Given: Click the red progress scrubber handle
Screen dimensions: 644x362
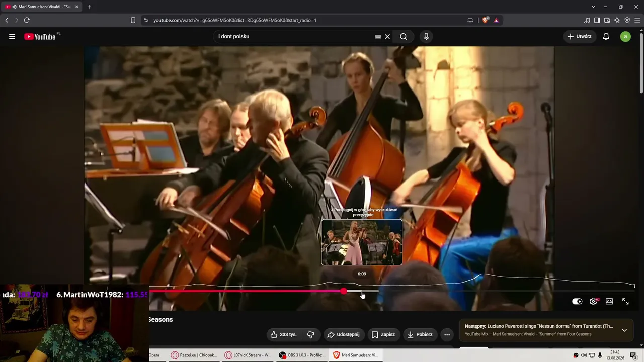Looking at the screenshot, I should coord(344,291).
